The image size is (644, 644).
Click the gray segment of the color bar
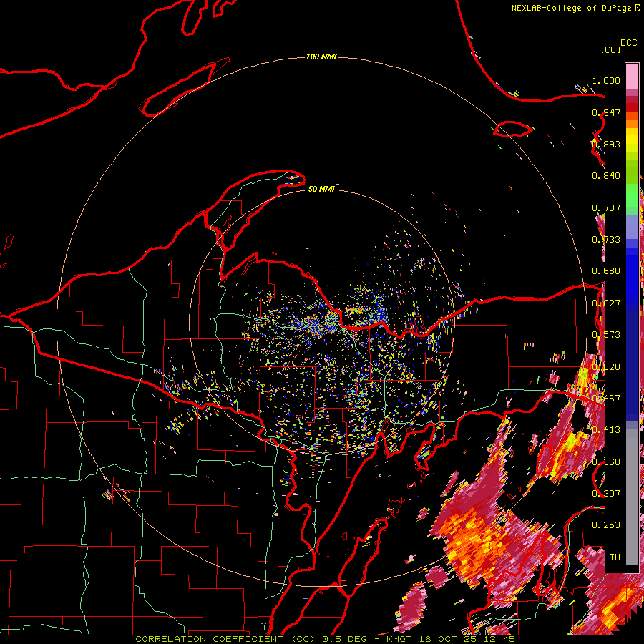click(x=632, y=497)
